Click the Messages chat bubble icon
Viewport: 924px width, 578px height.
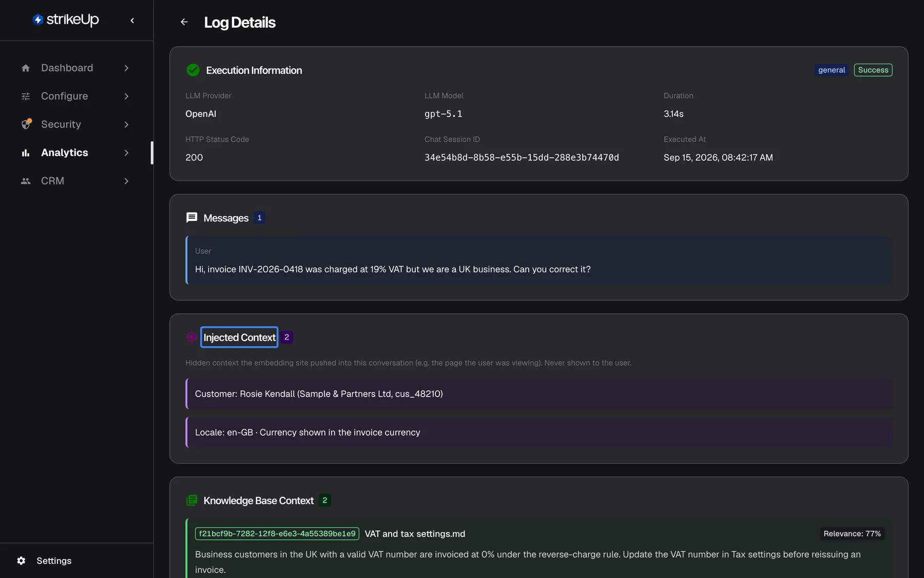coord(191,218)
